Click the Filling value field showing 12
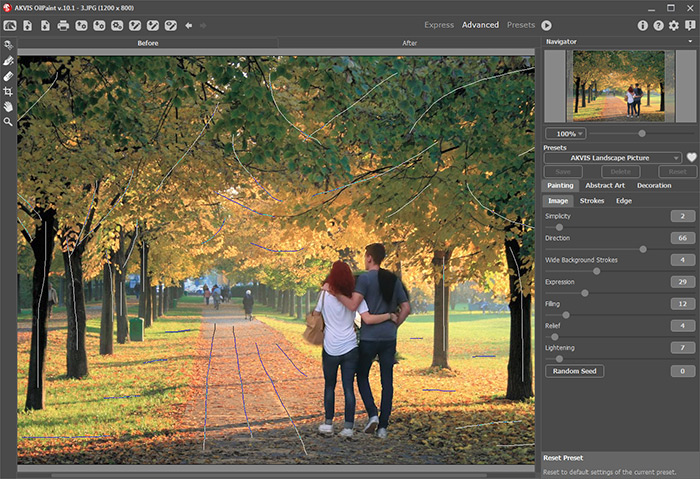700x479 pixels. click(683, 304)
